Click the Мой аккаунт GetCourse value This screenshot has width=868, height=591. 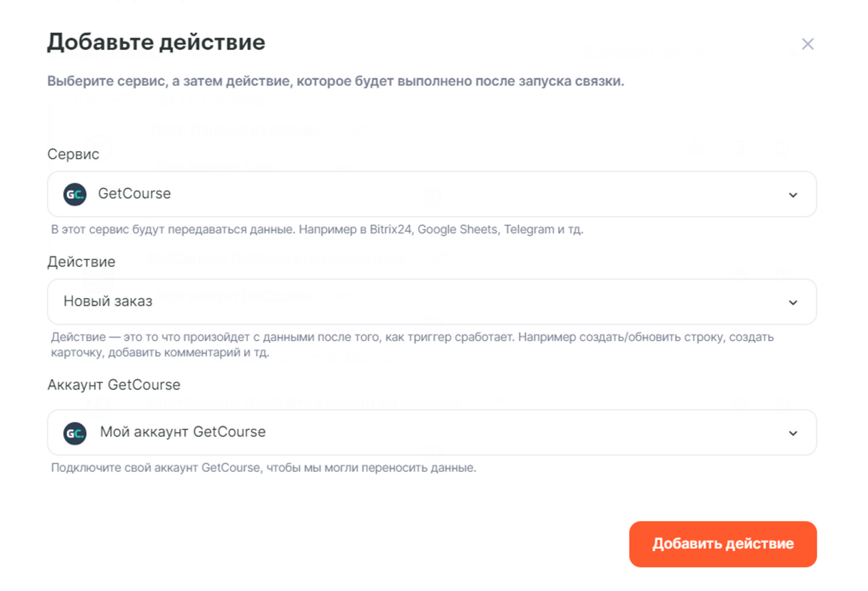tap(183, 432)
